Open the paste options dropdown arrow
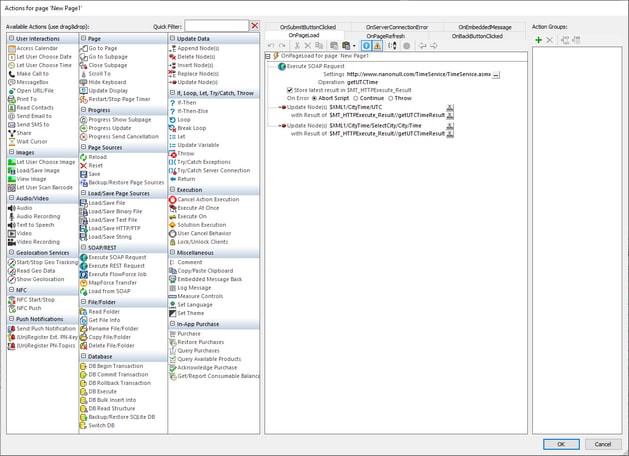This screenshot has height=456, width=629. click(354, 46)
